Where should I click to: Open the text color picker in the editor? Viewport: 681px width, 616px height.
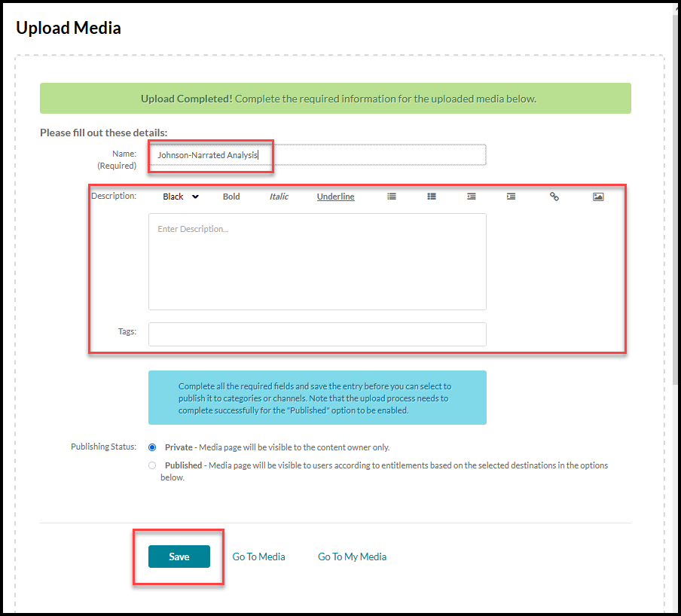pyautogui.click(x=180, y=196)
